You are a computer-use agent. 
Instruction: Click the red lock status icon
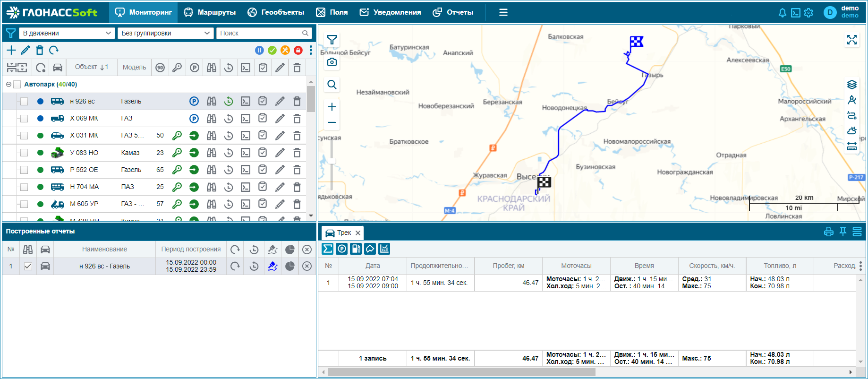(x=298, y=50)
